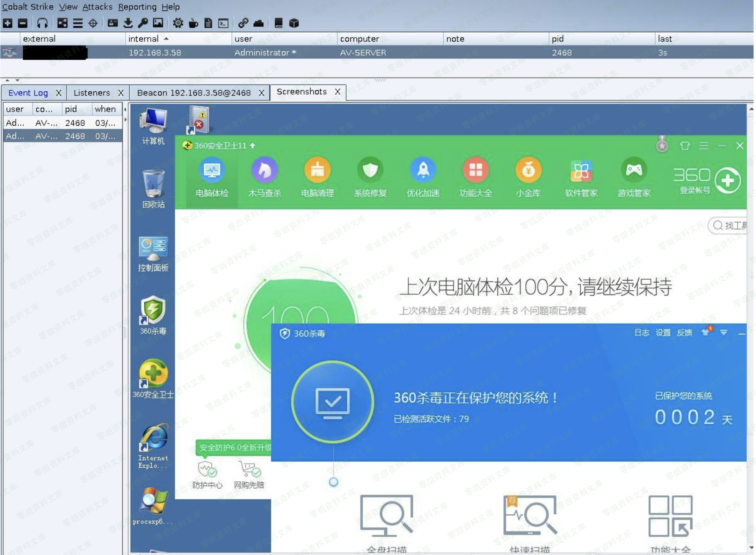Expand the 360杀毒 title bar dropdown arrow
The width and height of the screenshot is (756, 555).
click(x=724, y=333)
